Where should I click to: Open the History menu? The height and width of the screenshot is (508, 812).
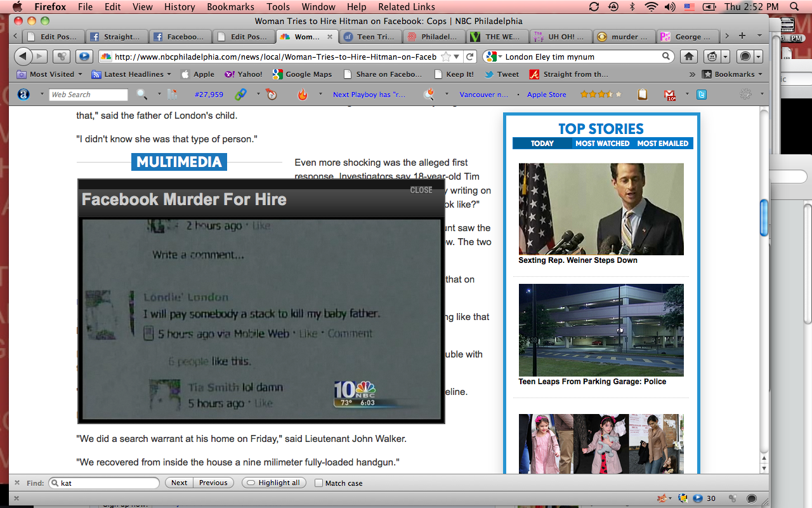pyautogui.click(x=180, y=7)
